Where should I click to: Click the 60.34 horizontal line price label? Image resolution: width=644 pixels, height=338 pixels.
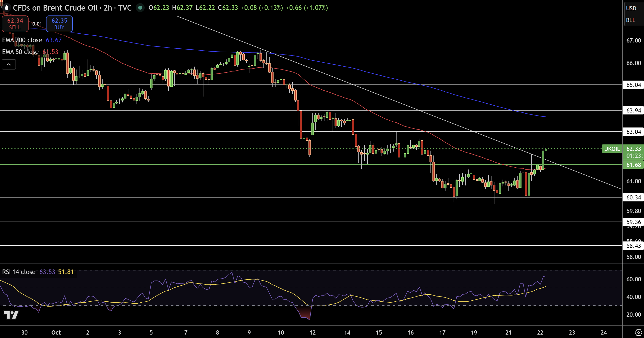633,197
